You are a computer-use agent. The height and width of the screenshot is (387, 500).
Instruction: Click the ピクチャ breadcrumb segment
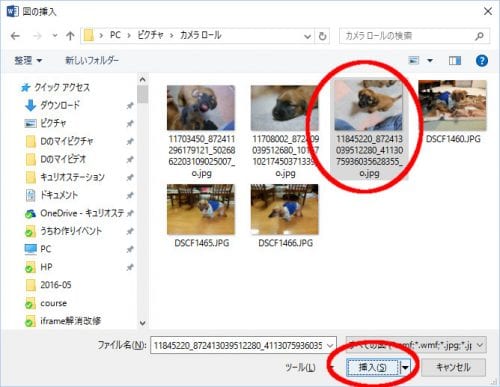click(x=150, y=35)
